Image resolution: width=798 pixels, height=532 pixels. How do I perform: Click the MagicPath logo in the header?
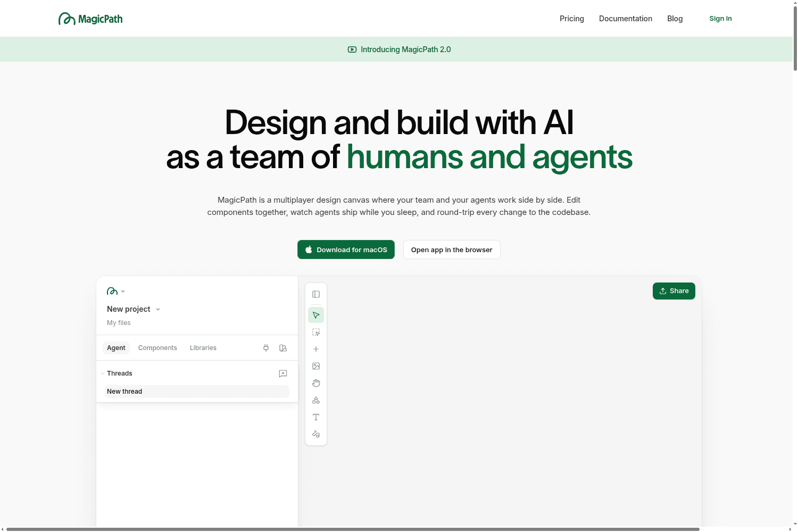90,19
